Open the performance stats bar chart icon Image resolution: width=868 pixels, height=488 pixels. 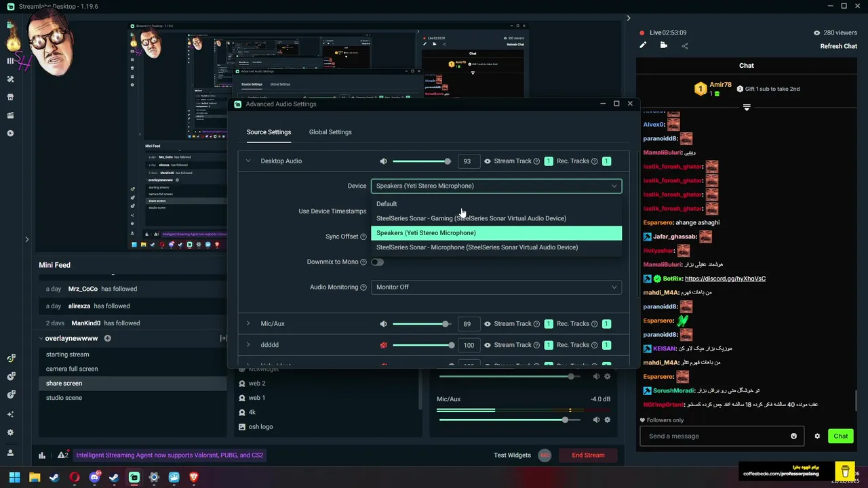point(42,455)
